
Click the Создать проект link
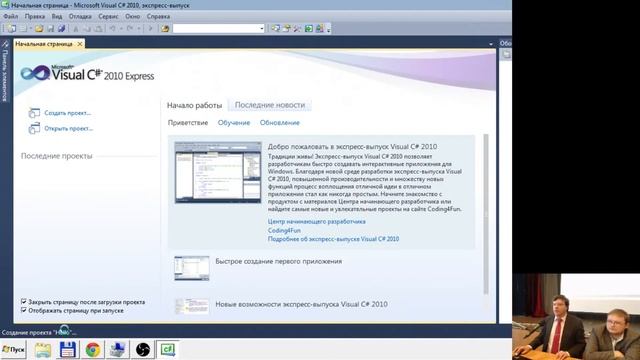point(67,113)
